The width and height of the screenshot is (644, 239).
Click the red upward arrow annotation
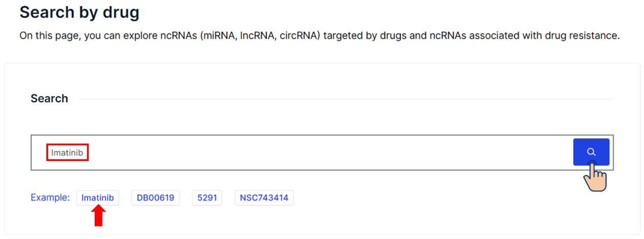pos(99,217)
